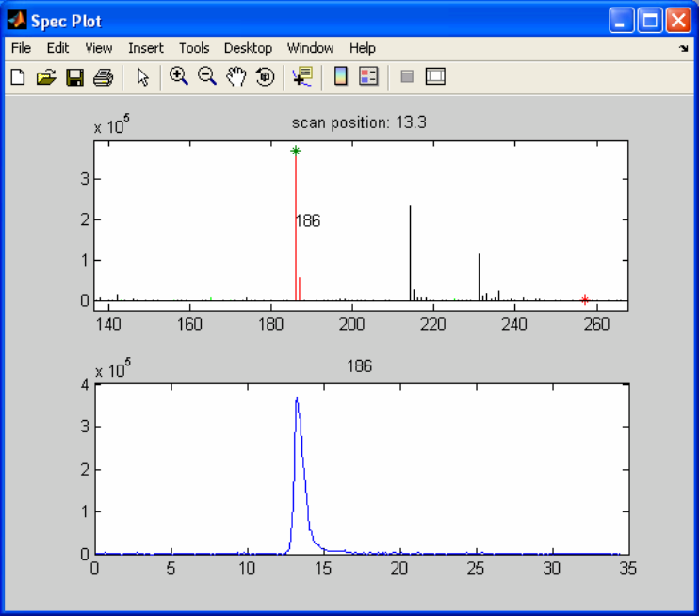
Task: Open the File menu
Action: coord(21,48)
